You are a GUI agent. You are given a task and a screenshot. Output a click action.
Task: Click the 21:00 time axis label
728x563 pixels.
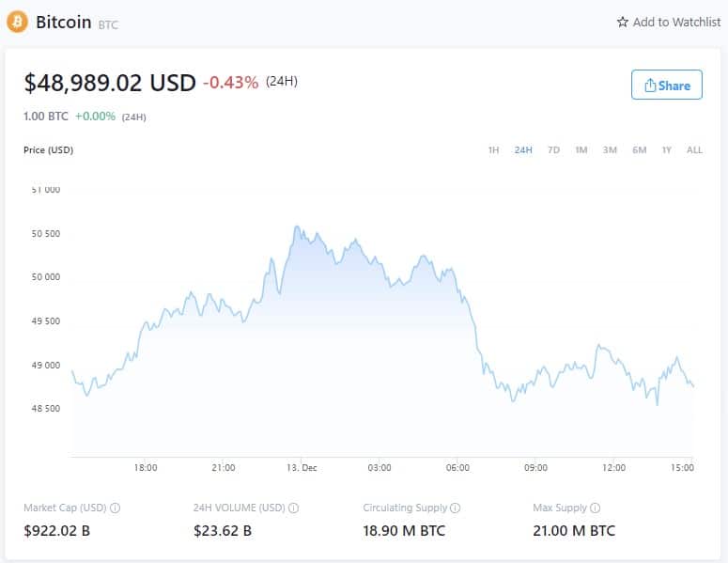[x=224, y=468]
